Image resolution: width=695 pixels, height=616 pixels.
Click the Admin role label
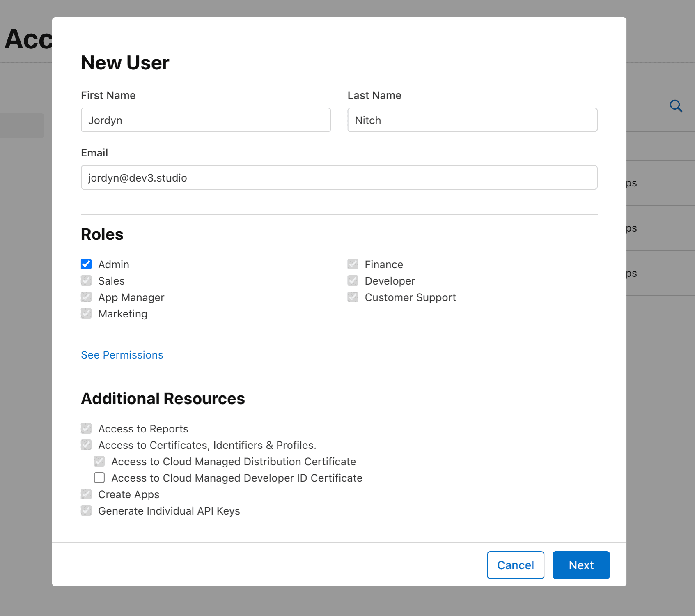[114, 264]
